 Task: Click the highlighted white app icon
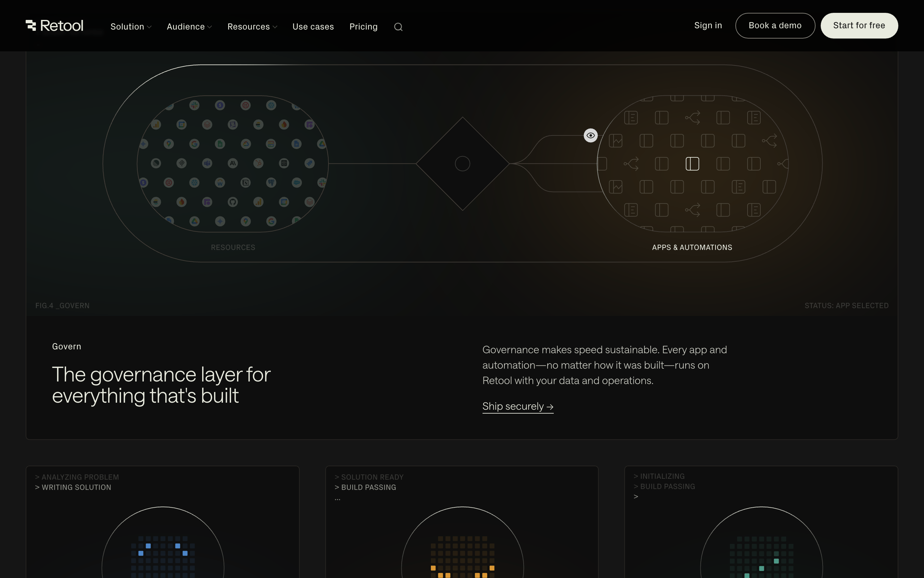(x=692, y=164)
